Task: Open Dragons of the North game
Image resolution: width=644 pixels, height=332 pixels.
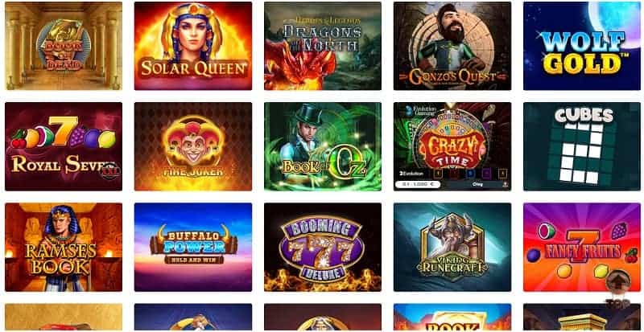Action: coord(323,46)
